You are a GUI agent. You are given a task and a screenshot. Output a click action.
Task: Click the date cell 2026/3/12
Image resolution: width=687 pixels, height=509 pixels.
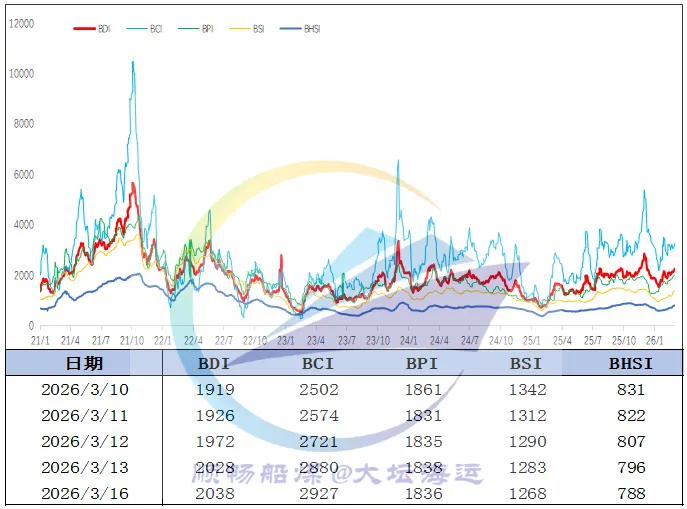(x=85, y=442)
